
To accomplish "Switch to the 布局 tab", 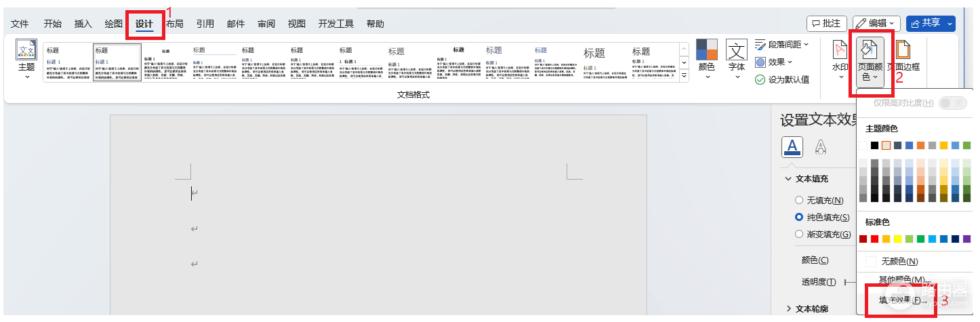I will tap(174, 24).
